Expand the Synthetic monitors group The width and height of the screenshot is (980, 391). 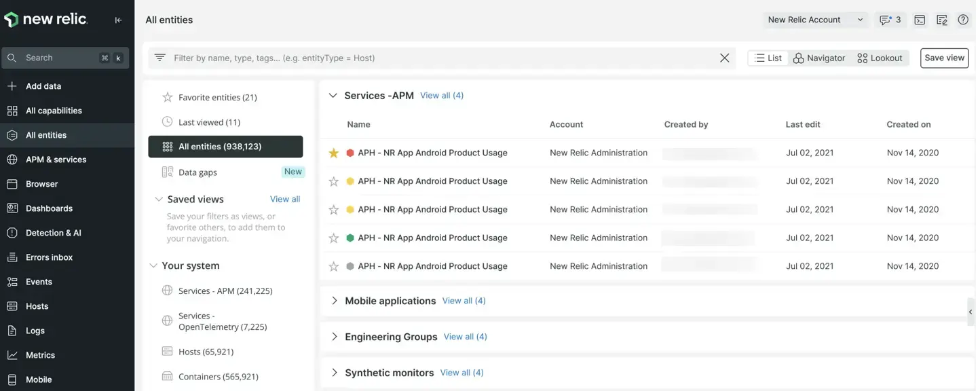click(334, 373)
